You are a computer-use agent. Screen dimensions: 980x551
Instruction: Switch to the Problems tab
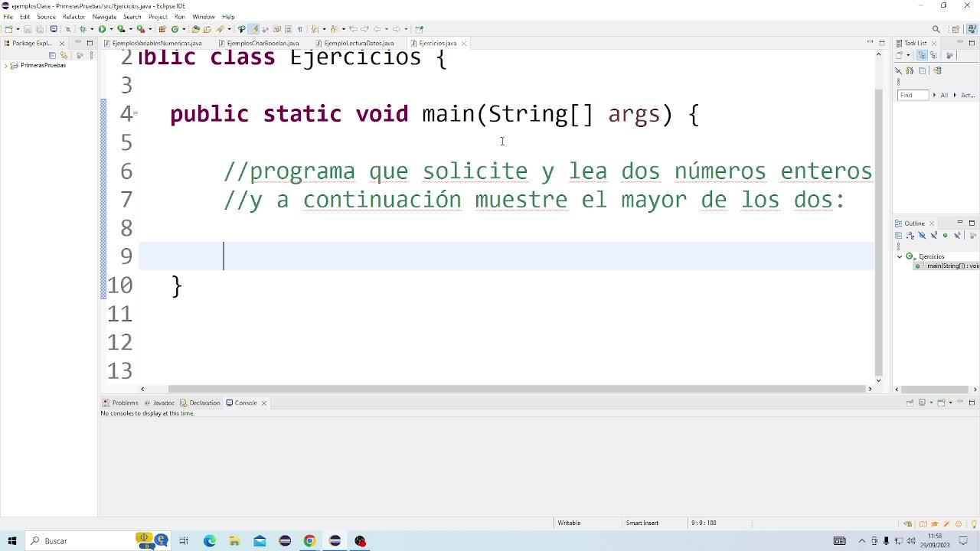[121, 403]
